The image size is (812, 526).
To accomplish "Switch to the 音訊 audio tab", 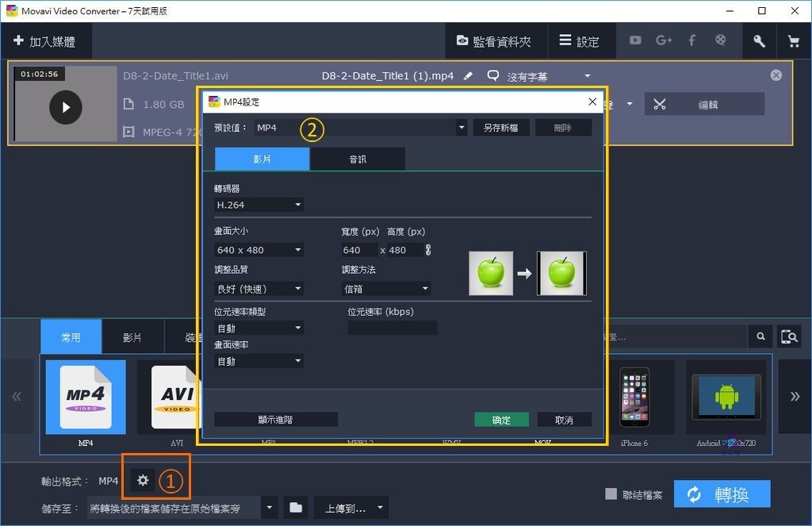I will (x=358, y=159).
